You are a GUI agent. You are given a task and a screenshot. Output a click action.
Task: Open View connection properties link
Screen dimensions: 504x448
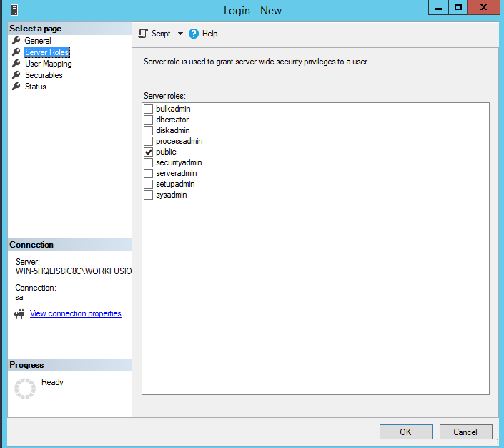75,314
